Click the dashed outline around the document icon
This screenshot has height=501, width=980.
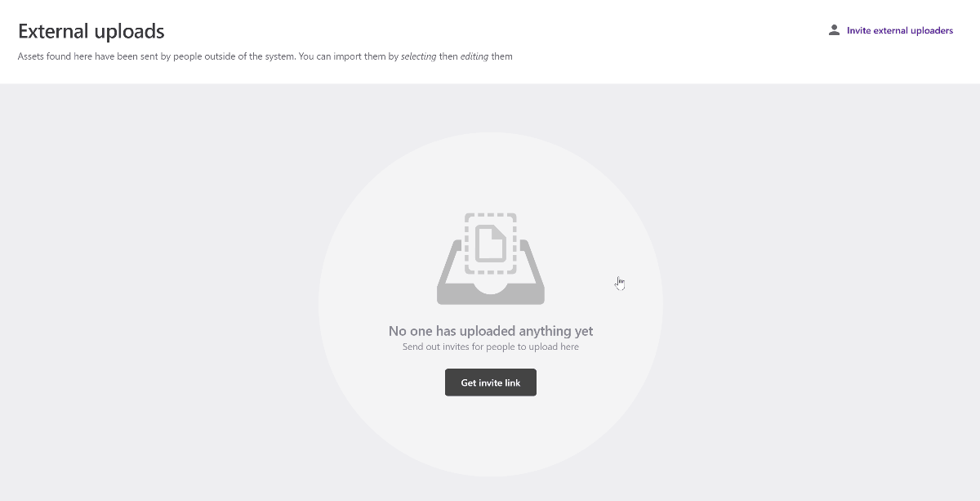(x=491, y=244)
